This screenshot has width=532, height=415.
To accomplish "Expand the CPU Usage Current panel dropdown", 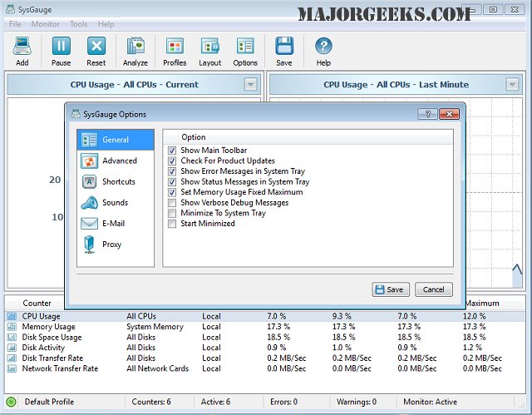I will [x=251, y=84].
